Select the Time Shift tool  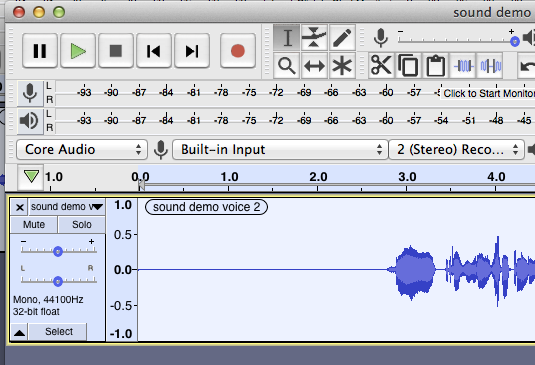coord(314,65)
